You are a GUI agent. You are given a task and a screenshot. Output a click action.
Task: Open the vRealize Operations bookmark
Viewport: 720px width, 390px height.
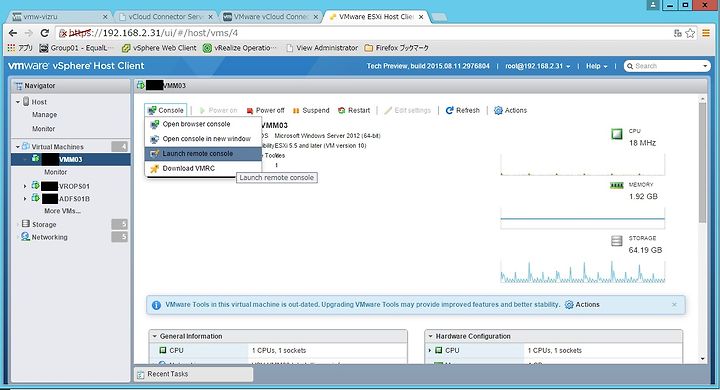click(x=240, y=48)
